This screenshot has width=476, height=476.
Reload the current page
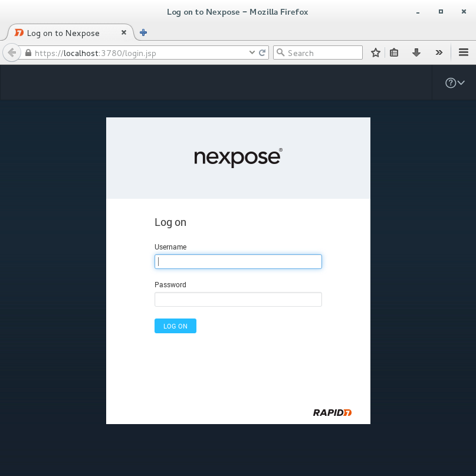(x=262, y=53)
